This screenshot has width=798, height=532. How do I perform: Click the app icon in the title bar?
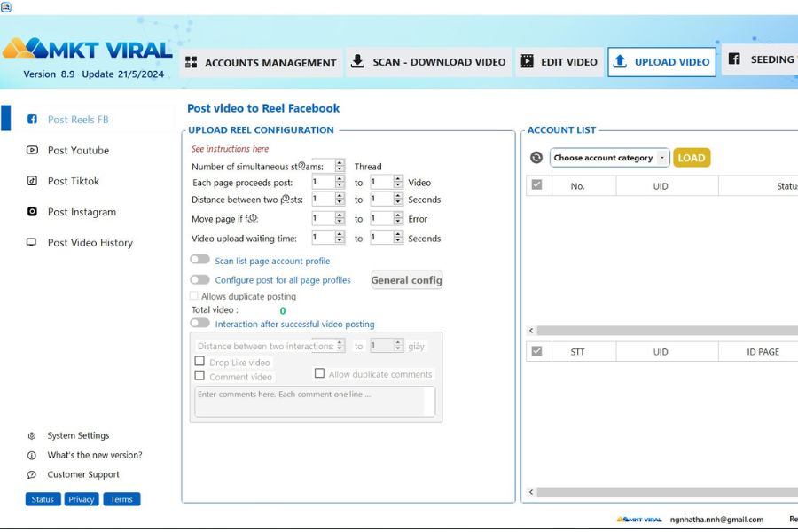[6, 6]
